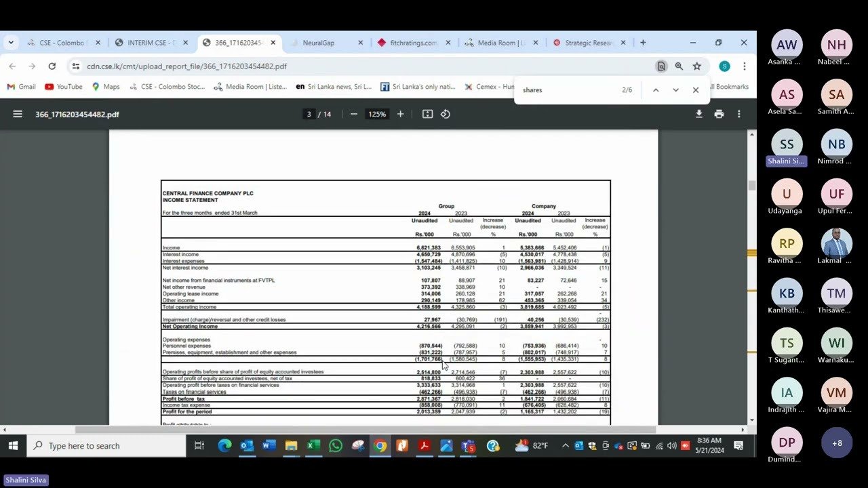The height and width of the screenshot is (488, 868).
Task: Open the PDF viewer side menu
Action: 18,114
